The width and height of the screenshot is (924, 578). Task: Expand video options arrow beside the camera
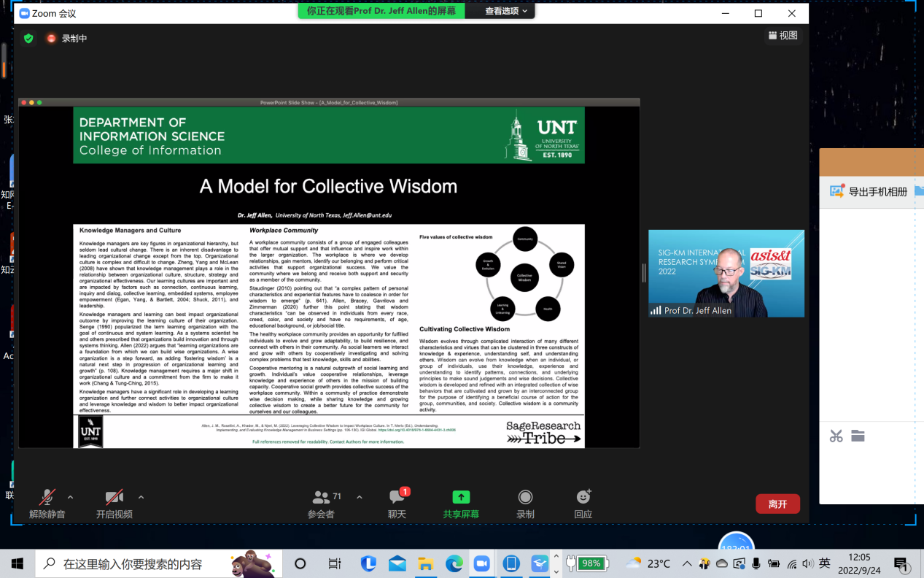pos(141,498)
